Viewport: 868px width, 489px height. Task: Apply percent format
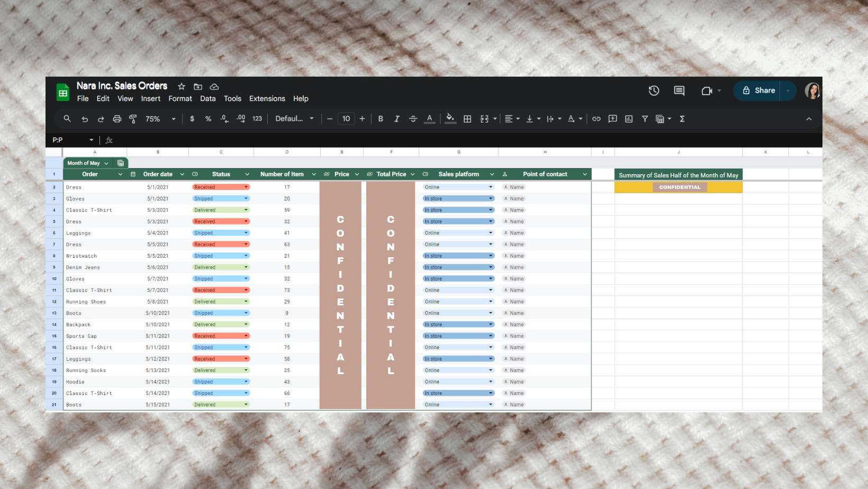[208, 119]
